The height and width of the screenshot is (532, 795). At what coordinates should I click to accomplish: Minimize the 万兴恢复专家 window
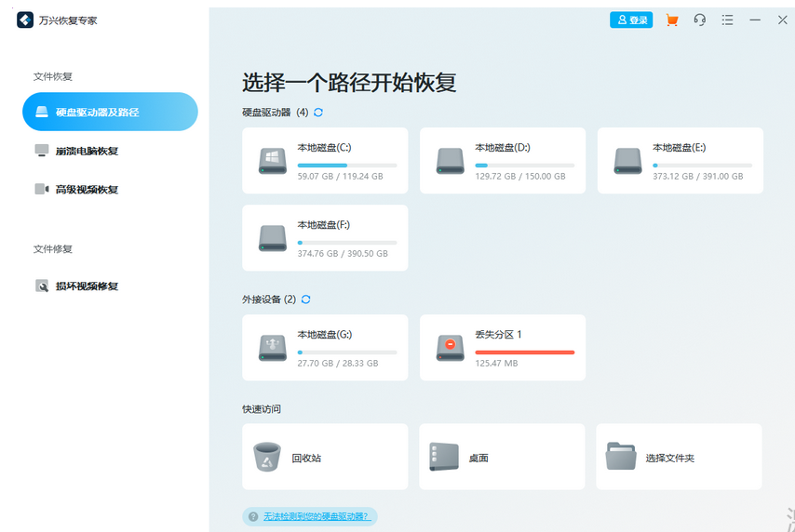(x=755, y=20)
